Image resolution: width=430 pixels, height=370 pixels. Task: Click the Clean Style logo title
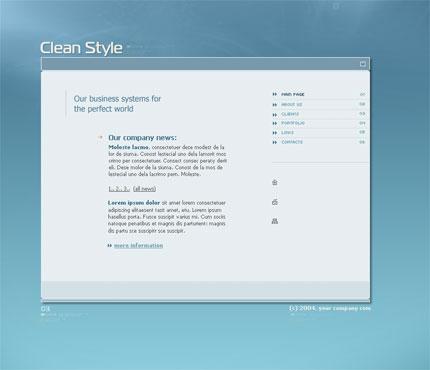(x=81, y=48)
